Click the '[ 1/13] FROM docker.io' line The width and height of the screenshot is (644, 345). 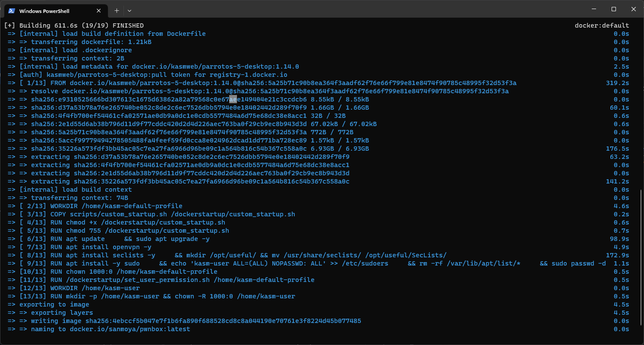point(262,83)
